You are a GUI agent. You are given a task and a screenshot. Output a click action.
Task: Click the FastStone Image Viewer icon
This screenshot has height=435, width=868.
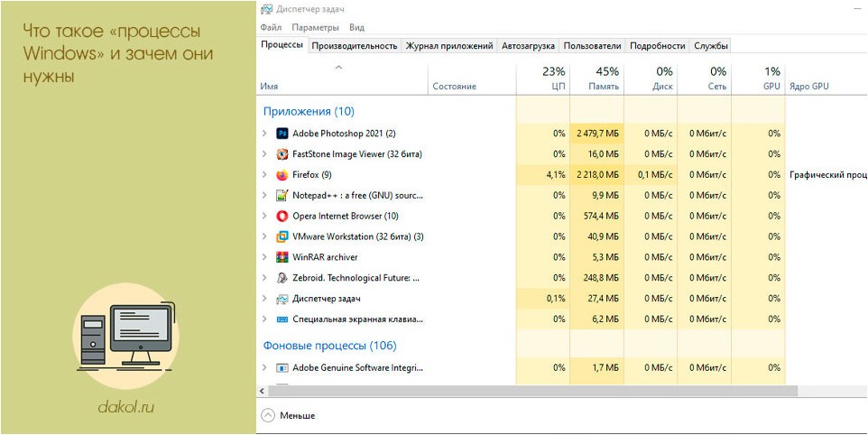pos(282,154)
